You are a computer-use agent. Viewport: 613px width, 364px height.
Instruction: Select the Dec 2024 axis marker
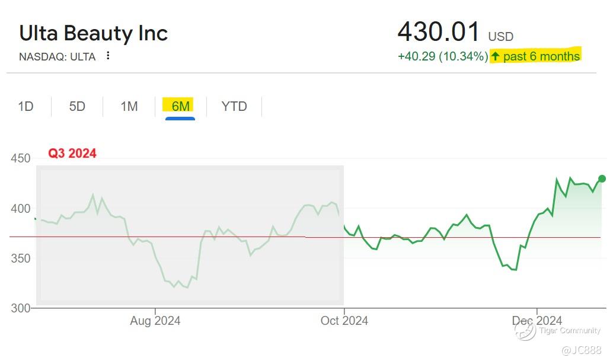point(537,321)
